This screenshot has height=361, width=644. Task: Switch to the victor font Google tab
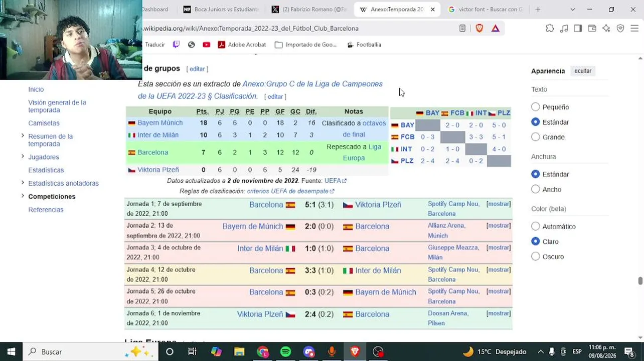pyautogui.click(x=485, y=9)
